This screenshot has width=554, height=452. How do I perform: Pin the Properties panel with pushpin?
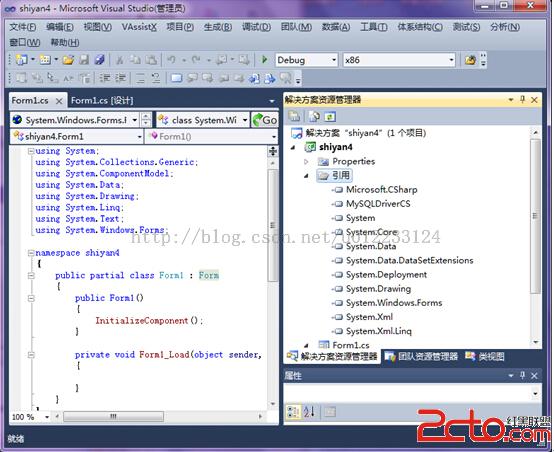[x=523, y=375]
